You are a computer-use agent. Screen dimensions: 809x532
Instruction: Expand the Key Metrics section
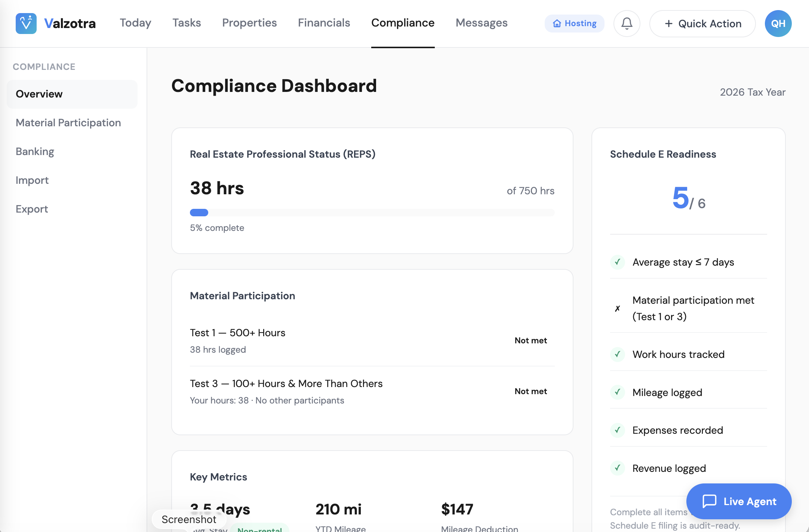tap(218, 477)
